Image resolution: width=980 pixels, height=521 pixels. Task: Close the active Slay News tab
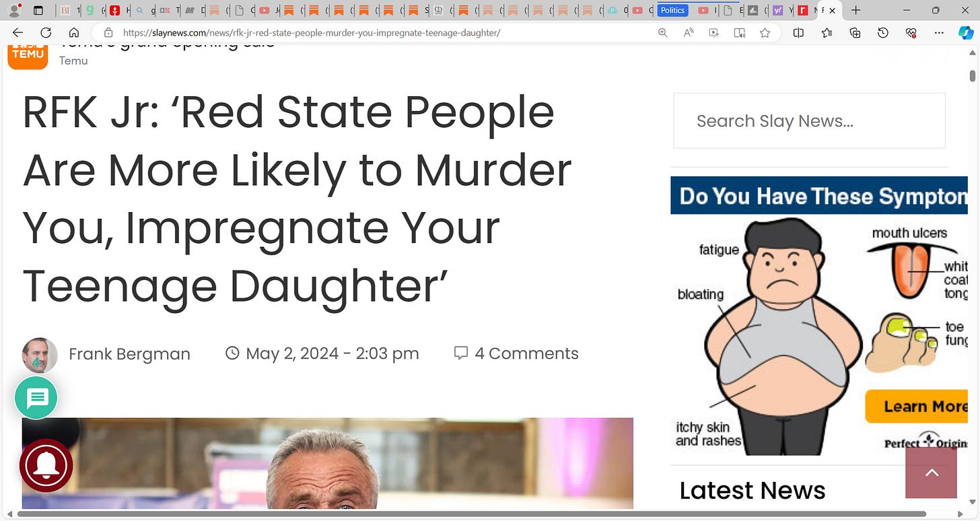(x=832, y=10)
